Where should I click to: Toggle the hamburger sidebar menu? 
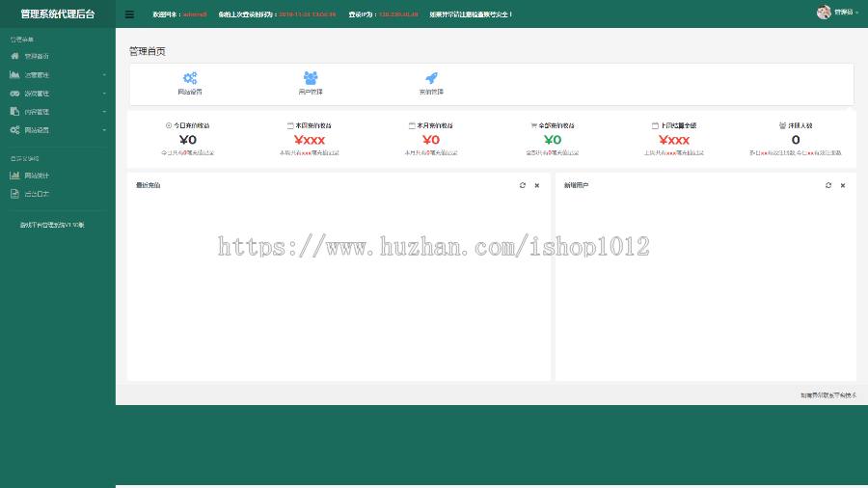[129, 14]
